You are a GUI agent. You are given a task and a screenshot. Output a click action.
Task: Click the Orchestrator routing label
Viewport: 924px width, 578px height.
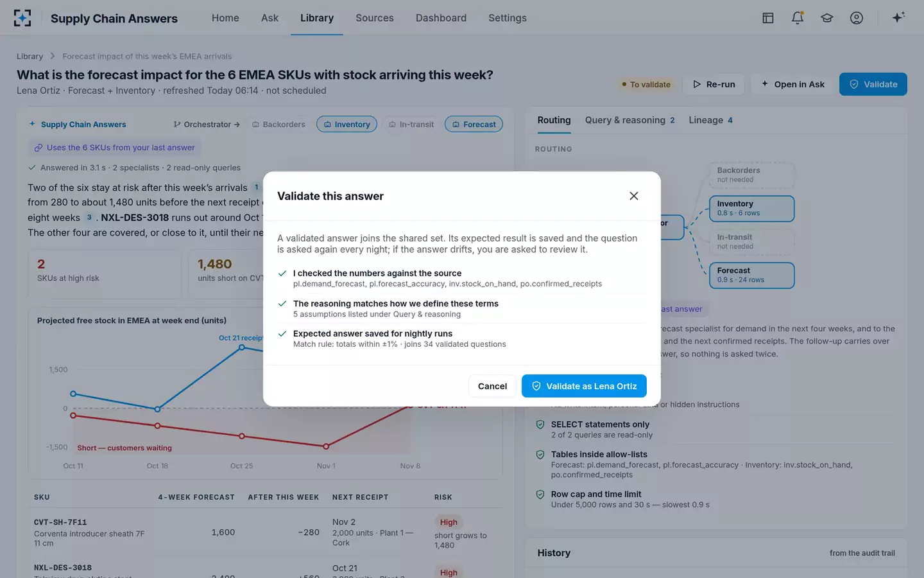207,125
